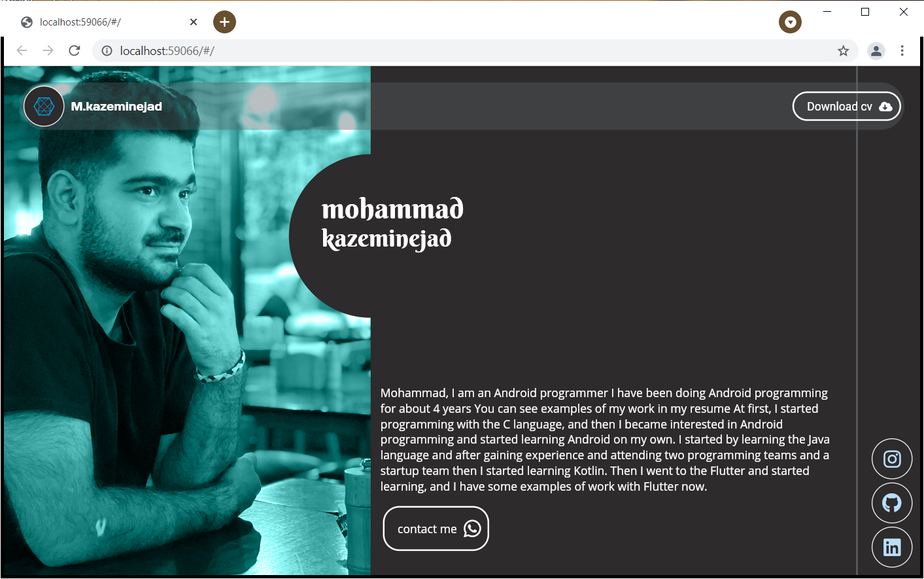Open the Instagram profile icon
The height and width of the screenshot is (579, 924).
(892, 459)
